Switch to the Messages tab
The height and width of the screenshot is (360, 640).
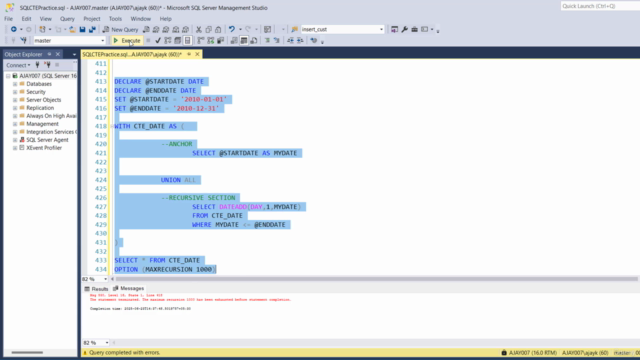tap(129, 288)
